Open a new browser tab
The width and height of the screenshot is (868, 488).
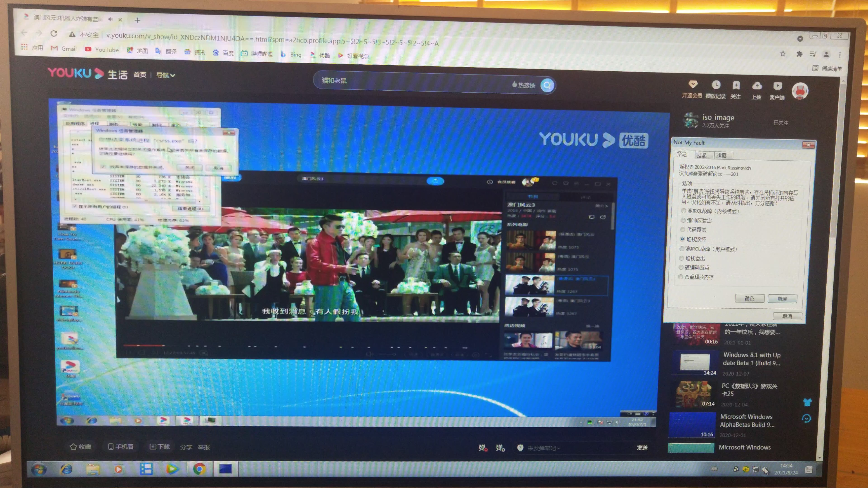[x=137, y=20]
